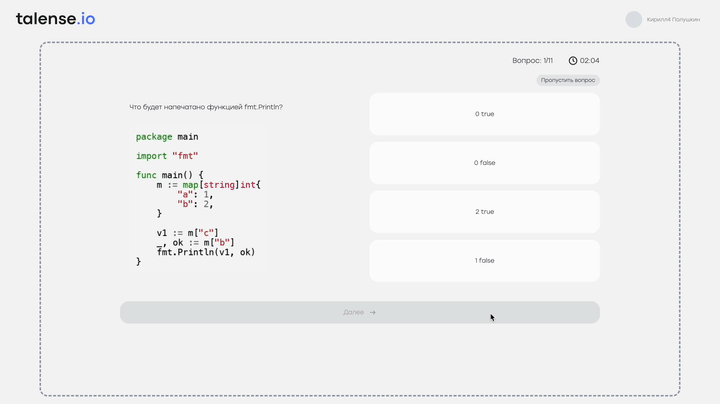Choose the answer option "0 false"
This screenshot has height=404, width=720.
(x=484, y=163)
